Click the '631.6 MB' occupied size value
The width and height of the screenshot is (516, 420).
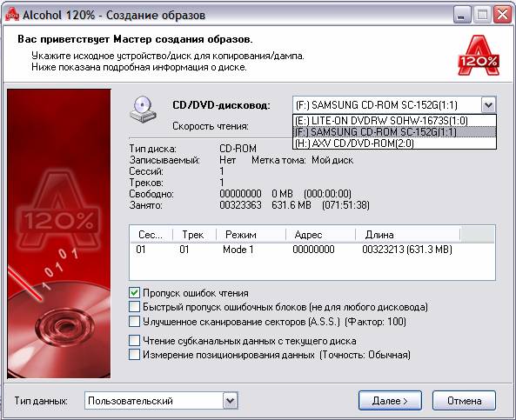[x=292, y=205]
